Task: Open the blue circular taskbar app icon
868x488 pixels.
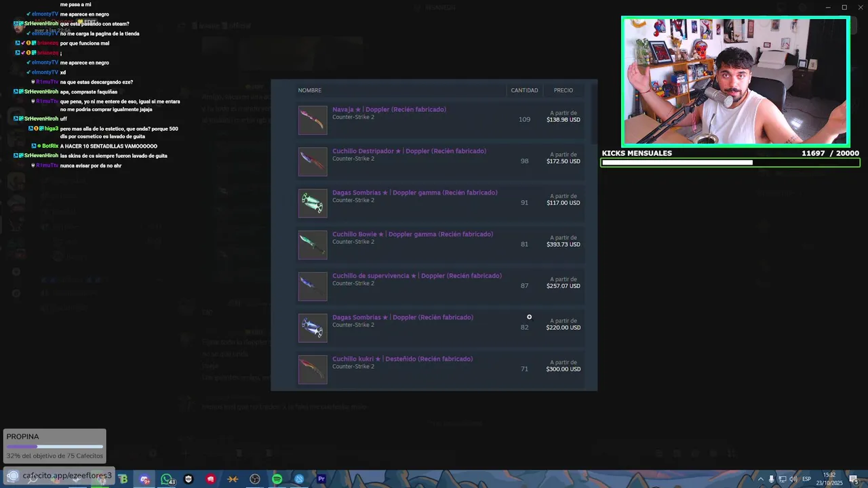Action: 299,479
